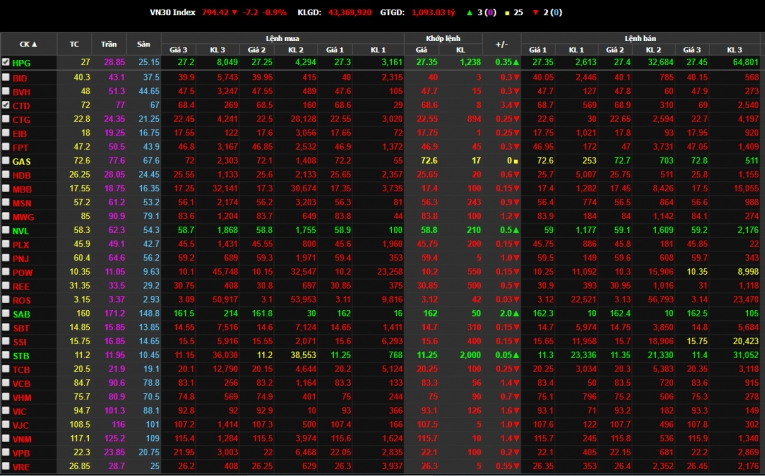The height and width of the screenshot is (476, 765).
Task: Click the green up-arrow gainers count
Action: point(481,12)
